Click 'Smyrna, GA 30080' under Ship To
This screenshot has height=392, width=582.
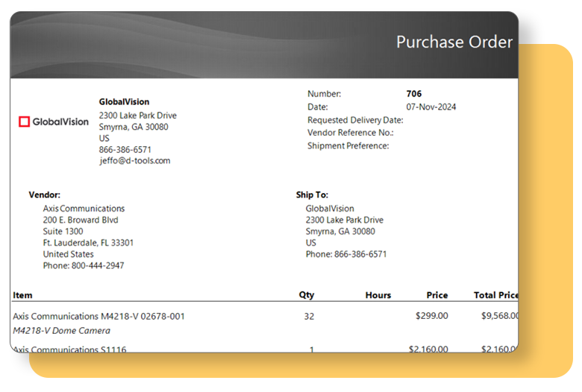pos(340,232)
